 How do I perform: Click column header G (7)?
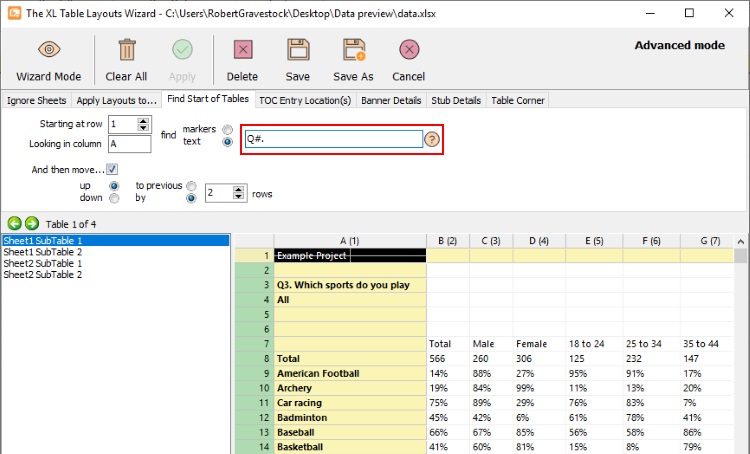pyautogui.click(x=707, y=241)
